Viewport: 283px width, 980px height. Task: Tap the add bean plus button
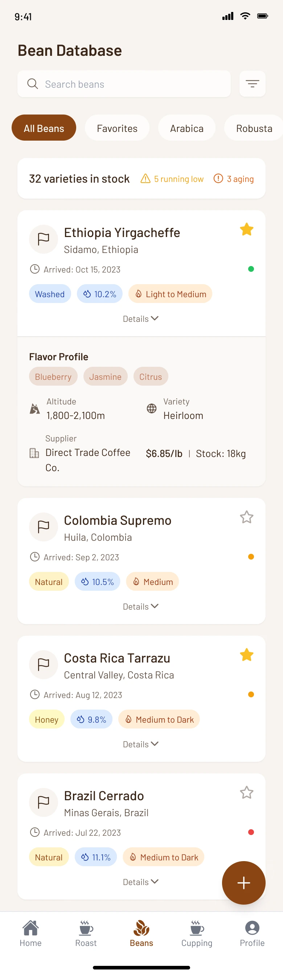point(243,882)
